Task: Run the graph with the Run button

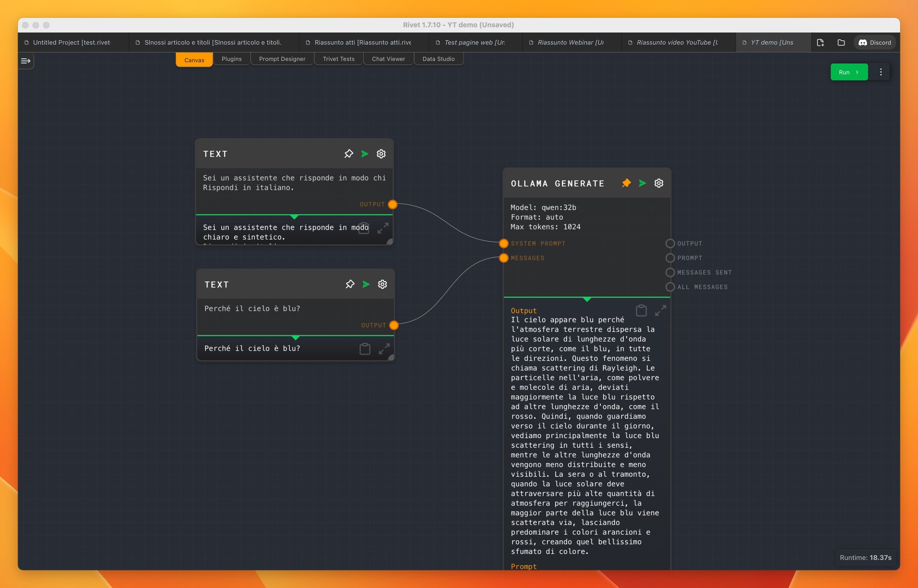Action: coord(849,72)
